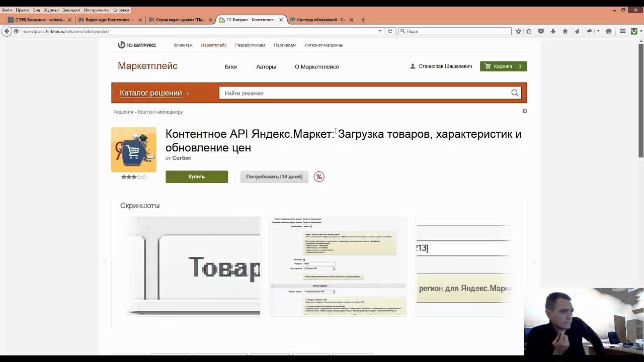
Task: Click the site identity globe icon
Action: (x=16, y=31)
